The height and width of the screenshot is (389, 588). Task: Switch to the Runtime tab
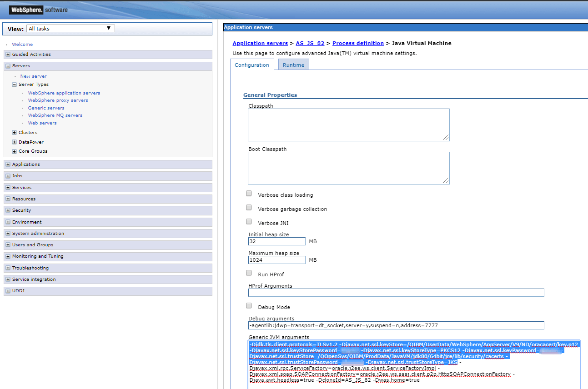(293, 65)
